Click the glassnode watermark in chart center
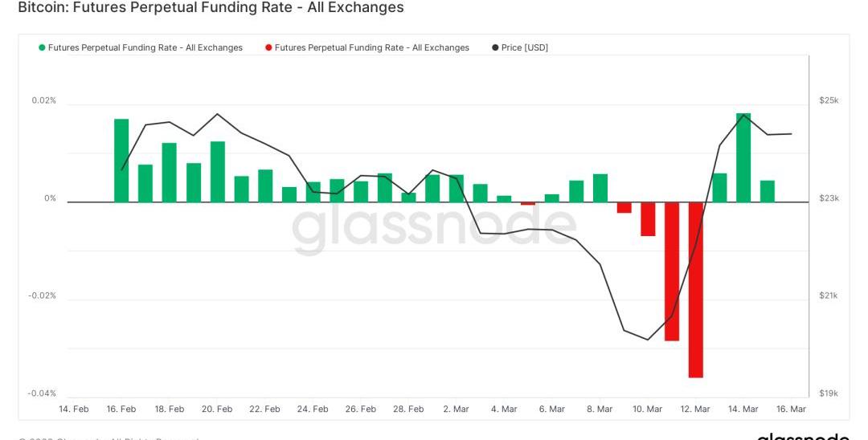This screenshot has width=868, height=440. click(434, 226)
